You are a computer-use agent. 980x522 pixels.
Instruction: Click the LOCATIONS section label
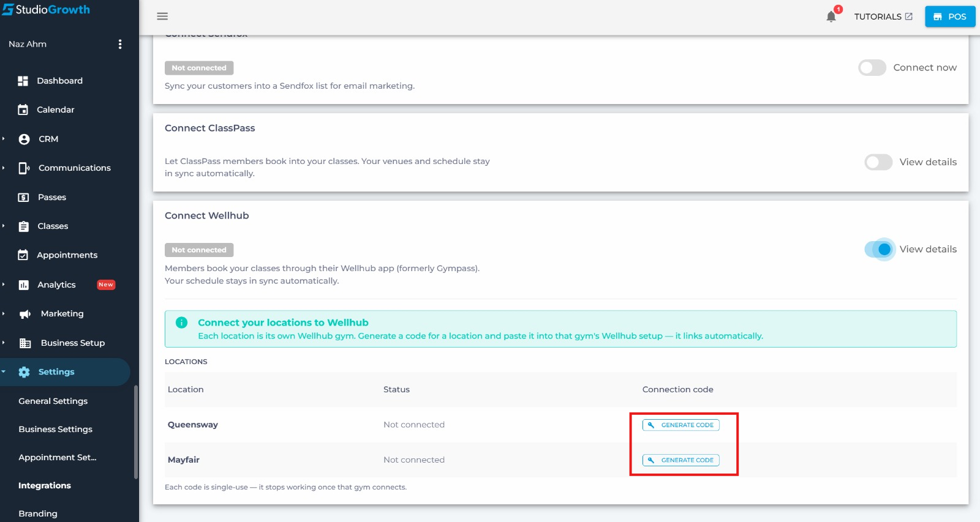coord(186,362)
